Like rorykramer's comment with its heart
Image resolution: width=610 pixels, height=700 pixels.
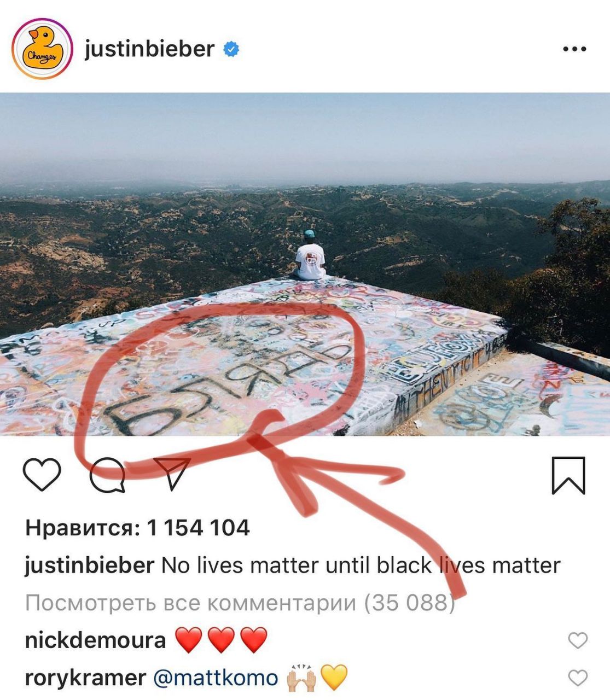tap(578, 679)
